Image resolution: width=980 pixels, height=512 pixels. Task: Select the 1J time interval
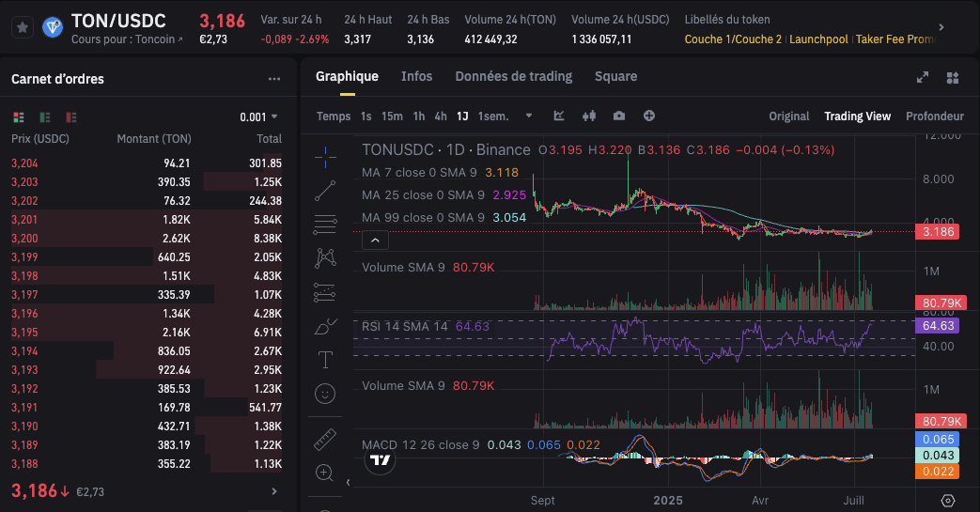(x=462, y=116)
